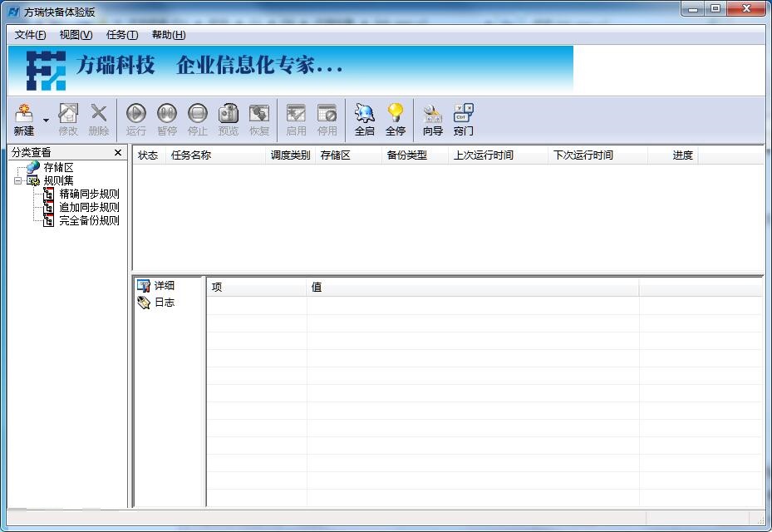This screenshot has width=772, height=532.
Task: Click the 日志 tag icon
Action: [143, 303]
